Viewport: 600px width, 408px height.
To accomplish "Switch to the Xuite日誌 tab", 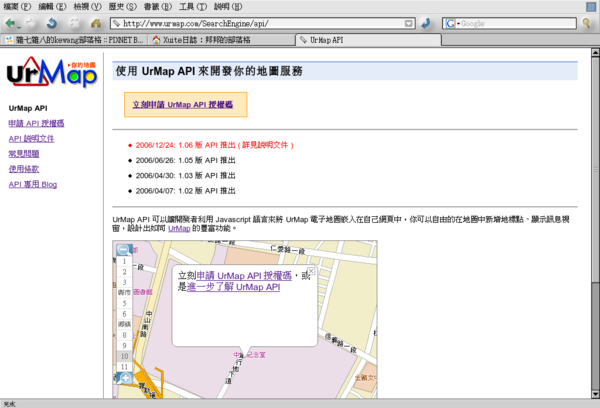I will [221, 40].
